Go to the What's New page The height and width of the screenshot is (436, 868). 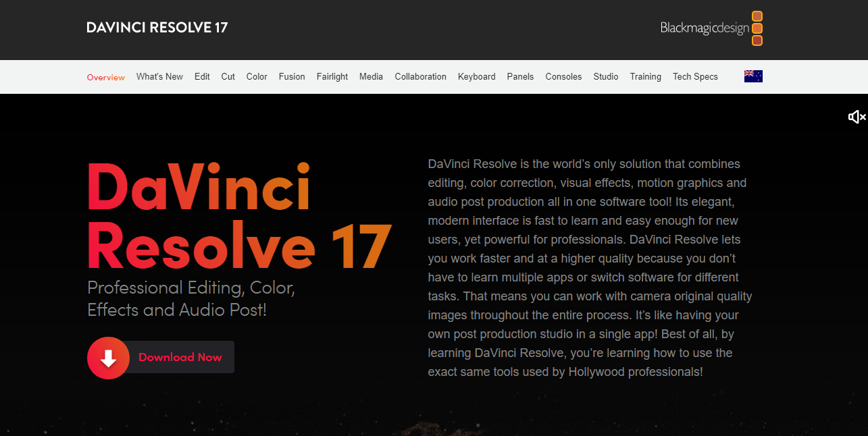coord(159,77)
